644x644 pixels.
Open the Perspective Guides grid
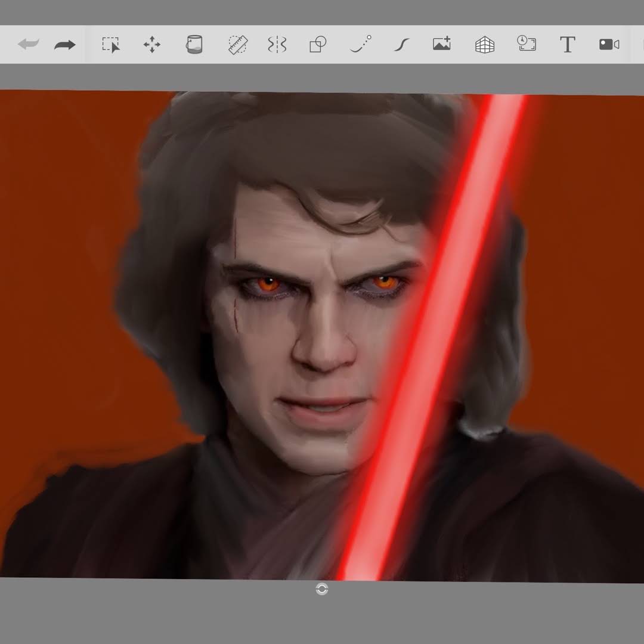(x=485, y=45)
